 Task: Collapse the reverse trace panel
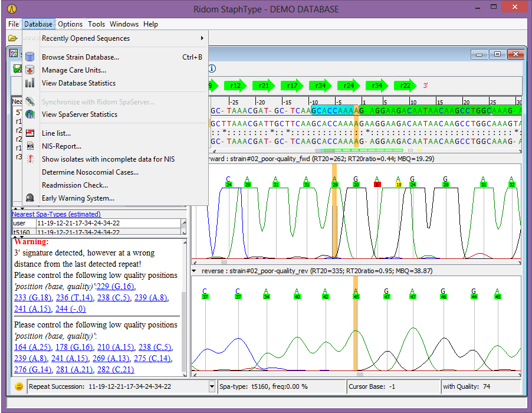[194, 271]
